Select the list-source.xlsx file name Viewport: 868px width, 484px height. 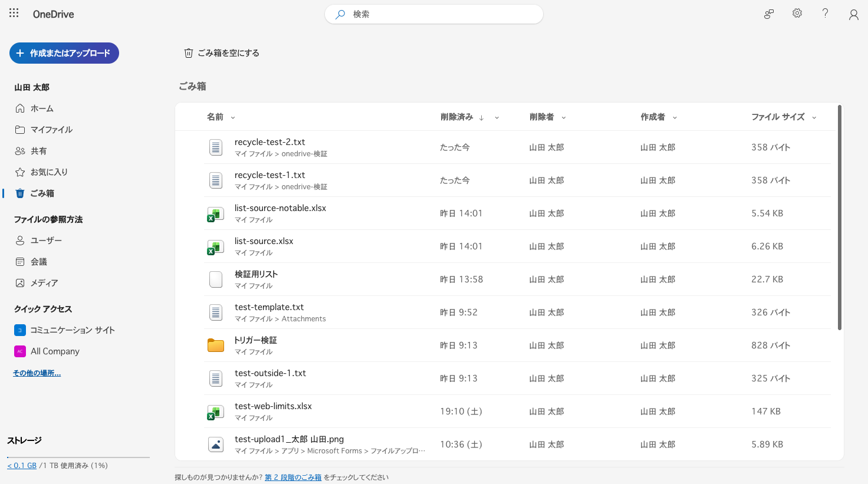coord(264,241)
